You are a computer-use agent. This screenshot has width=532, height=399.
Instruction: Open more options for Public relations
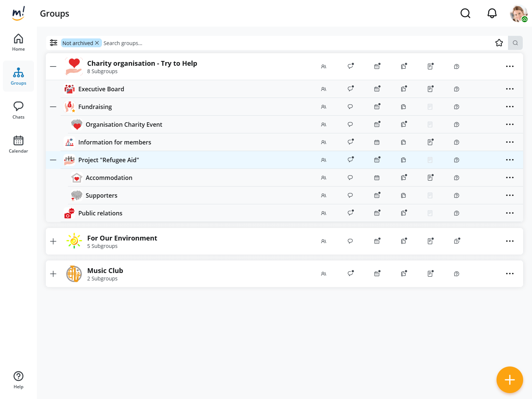(509, 213)
